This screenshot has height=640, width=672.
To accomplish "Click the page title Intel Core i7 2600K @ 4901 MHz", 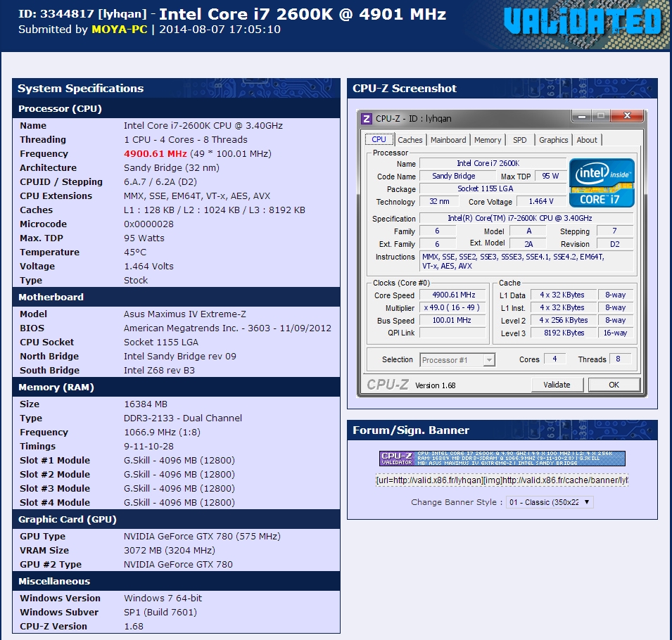I will (x=303, y=14).
